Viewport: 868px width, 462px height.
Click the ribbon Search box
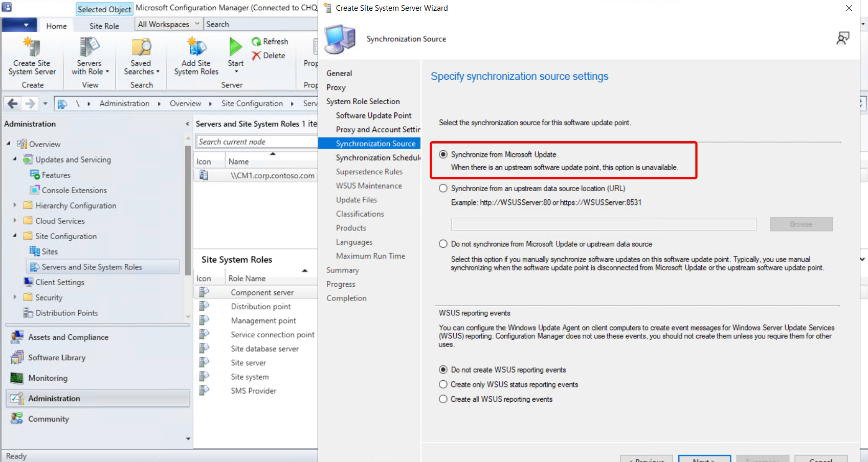click(261, 24)
